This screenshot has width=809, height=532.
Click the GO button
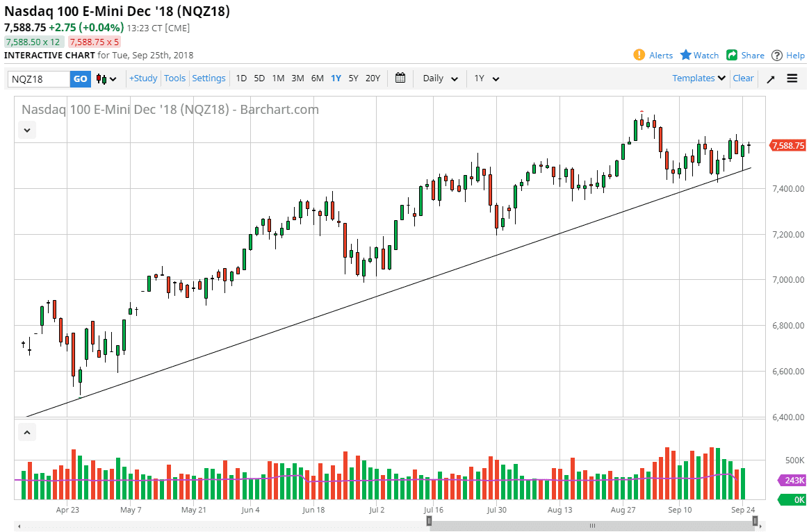point(80,78)
